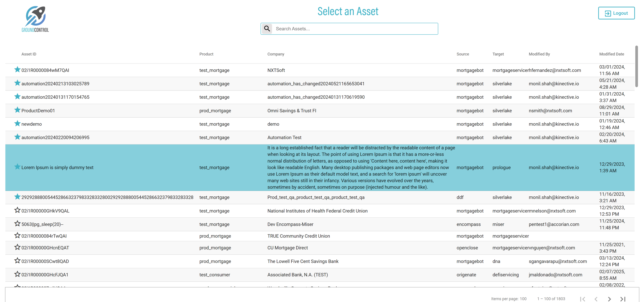Viewport: 644px width, 302px height.
Task: Favorite asset 02i1R00000SCwt8QAD with star
Action: tap(17, 261)
